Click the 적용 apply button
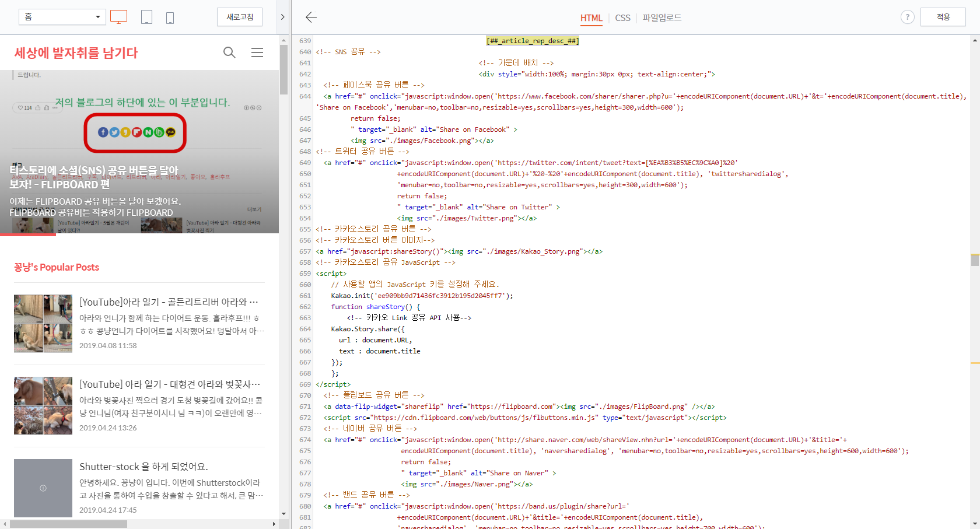This screenshot has height=529, width=980. coord(943,17)
